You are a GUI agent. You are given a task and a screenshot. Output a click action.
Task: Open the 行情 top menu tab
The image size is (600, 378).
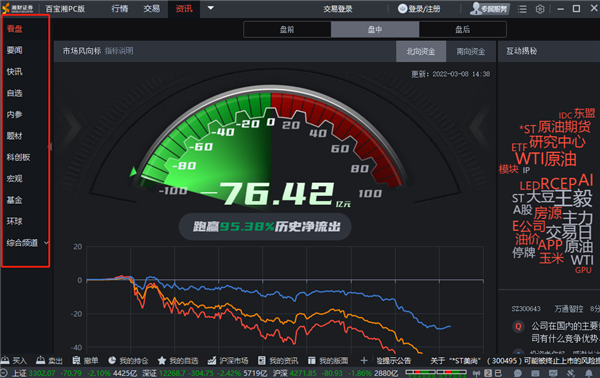pos(120,8)
